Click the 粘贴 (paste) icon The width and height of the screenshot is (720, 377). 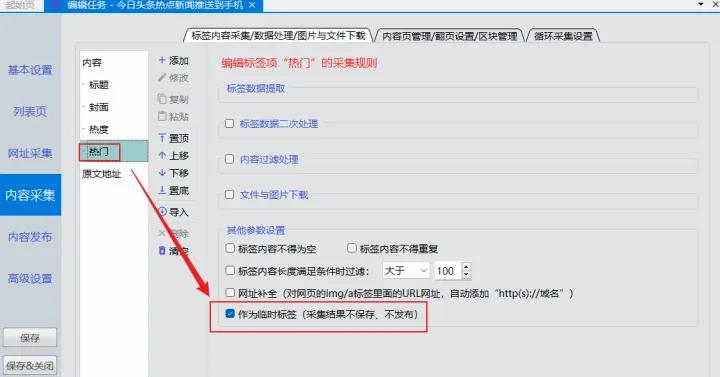click(x=162, y=116)
